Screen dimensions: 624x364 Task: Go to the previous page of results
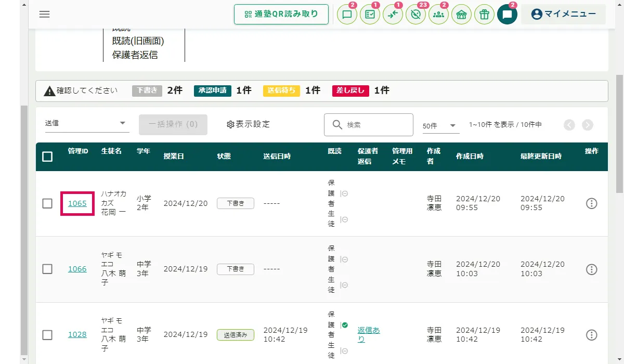click(x=569, y=125)
